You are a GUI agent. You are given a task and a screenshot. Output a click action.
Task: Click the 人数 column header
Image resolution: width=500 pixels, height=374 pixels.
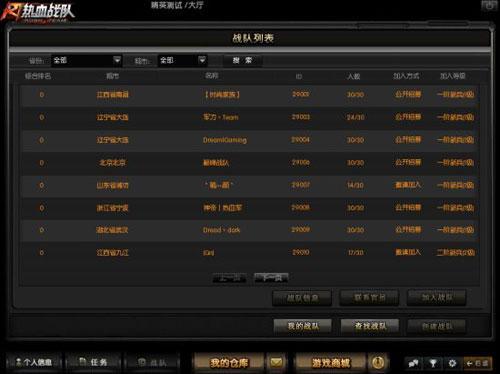pos(354,76)
